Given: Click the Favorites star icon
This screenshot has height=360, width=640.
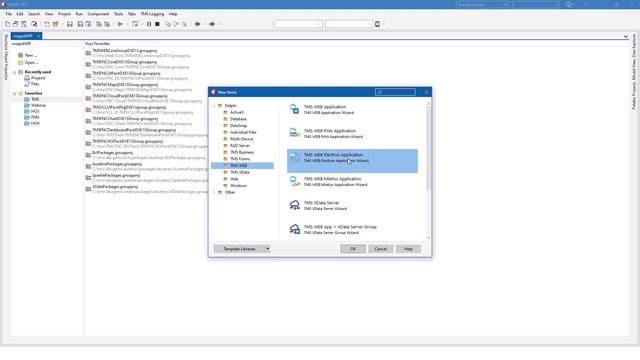Looking at the screenshot, I should 21,93.
